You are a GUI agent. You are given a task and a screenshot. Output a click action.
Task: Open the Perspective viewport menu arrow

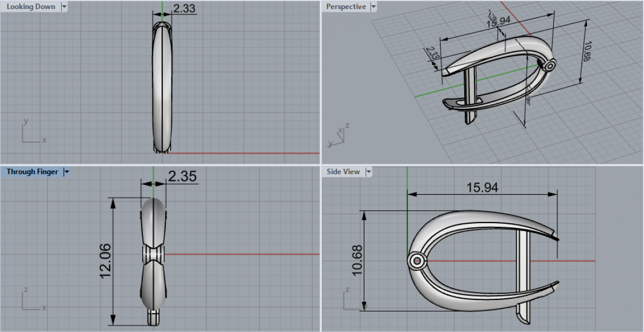374,6
